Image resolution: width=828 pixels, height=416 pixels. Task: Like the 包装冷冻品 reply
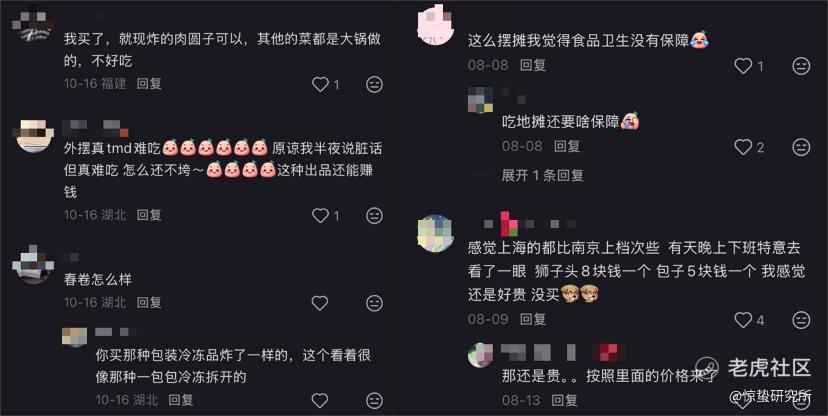320,400
